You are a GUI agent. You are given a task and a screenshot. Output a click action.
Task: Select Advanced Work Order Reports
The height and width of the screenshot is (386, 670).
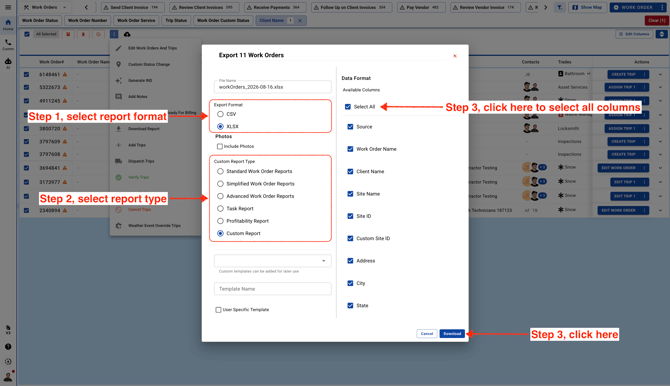[x=220, y=196]
